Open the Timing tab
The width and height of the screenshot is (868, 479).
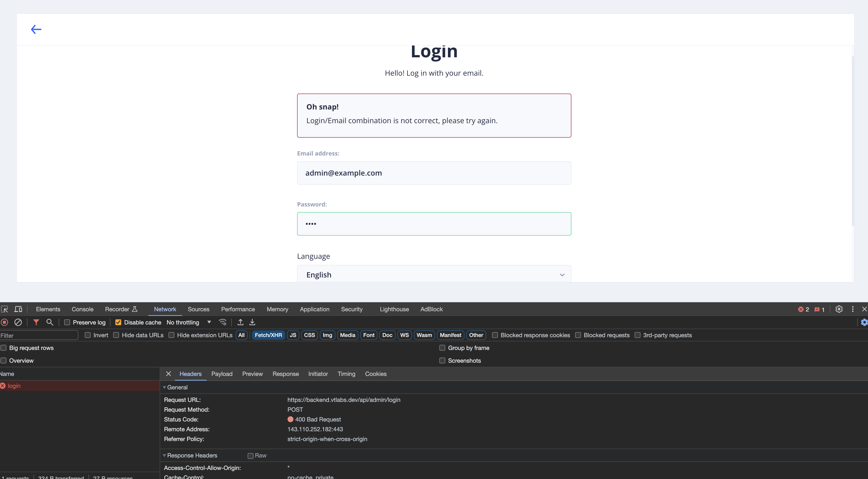(x=346, y=374)
